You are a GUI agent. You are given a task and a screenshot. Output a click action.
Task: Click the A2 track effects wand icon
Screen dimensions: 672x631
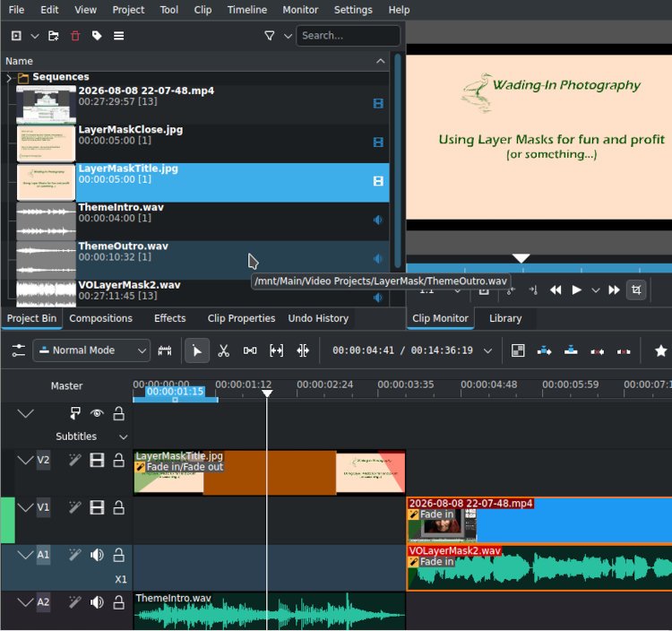tap(75, 602)
